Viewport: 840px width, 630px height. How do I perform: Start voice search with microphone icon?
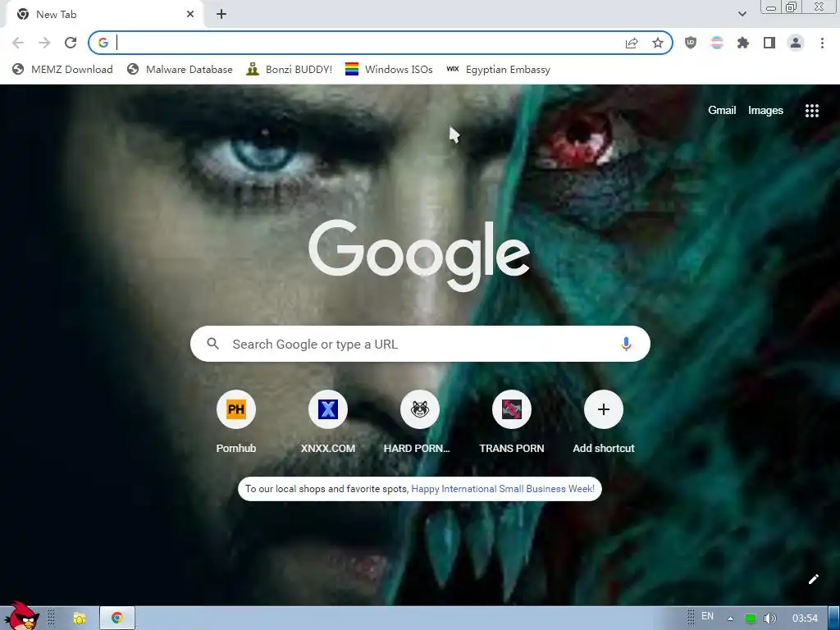pos(626,344)
